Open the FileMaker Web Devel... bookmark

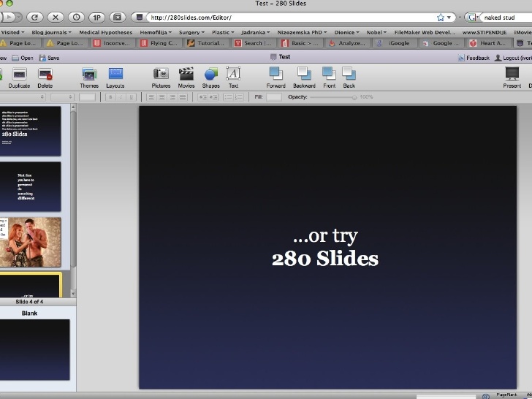click(x=425, y=32)
